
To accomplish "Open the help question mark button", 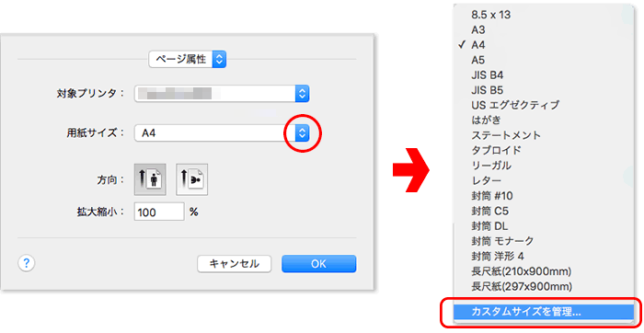I will [x=27, y=263].
